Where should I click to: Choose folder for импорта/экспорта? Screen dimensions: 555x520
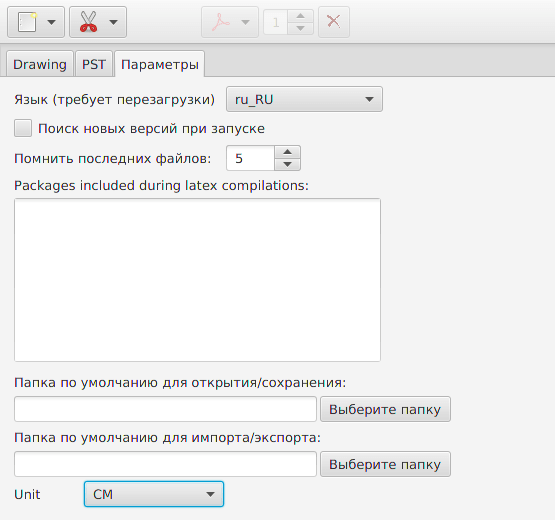(x=385, y=464)
